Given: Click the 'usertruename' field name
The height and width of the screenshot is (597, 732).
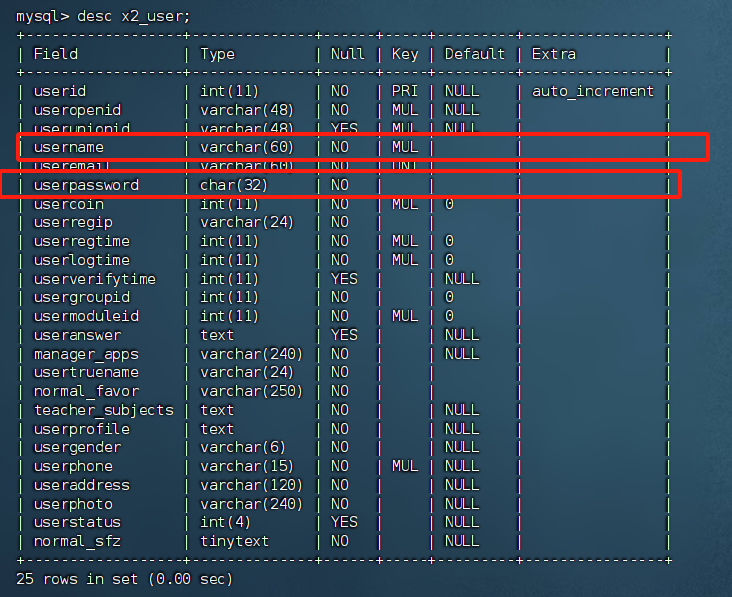Looking at the screenshot, I should (86, 372).
